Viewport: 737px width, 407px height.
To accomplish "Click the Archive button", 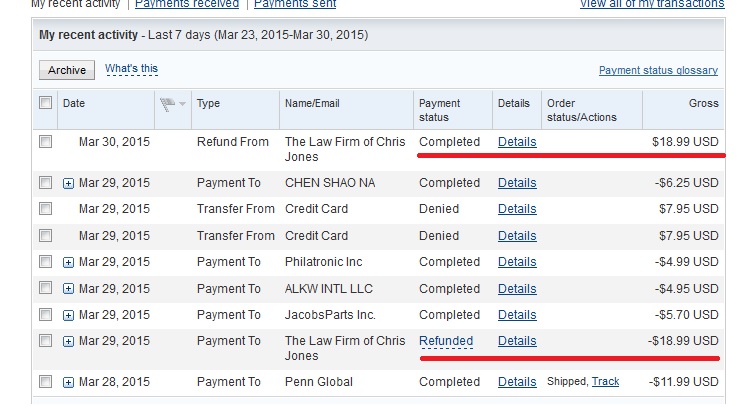I will point(67,70).
